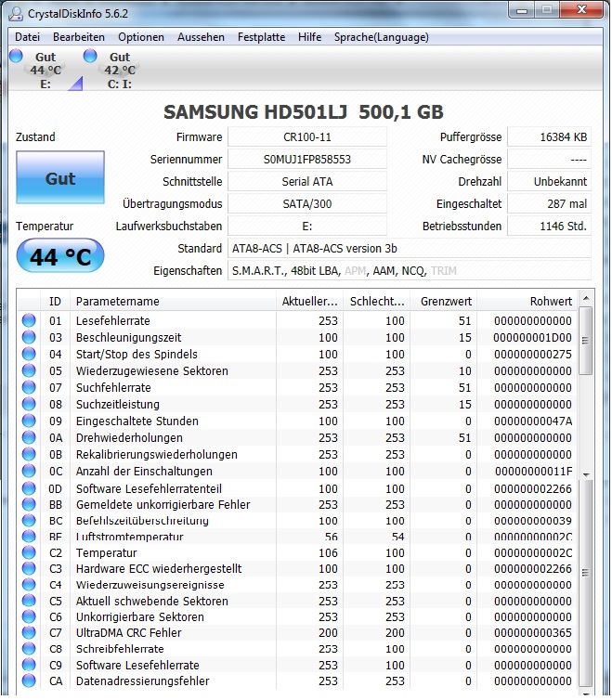The height and width of the screenshot is (700, 612).
Task: Click the Eingeschaltet value 287 mal
Action: [x=550, y=204]
